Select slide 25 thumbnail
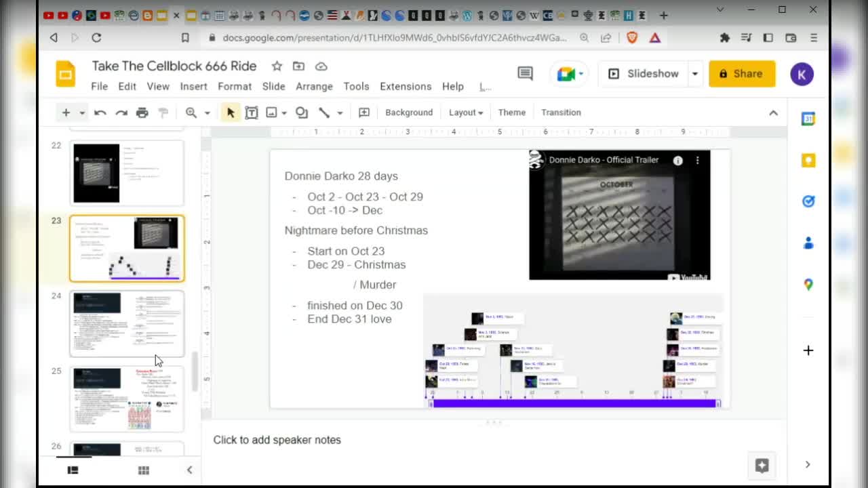 (127, 399)
